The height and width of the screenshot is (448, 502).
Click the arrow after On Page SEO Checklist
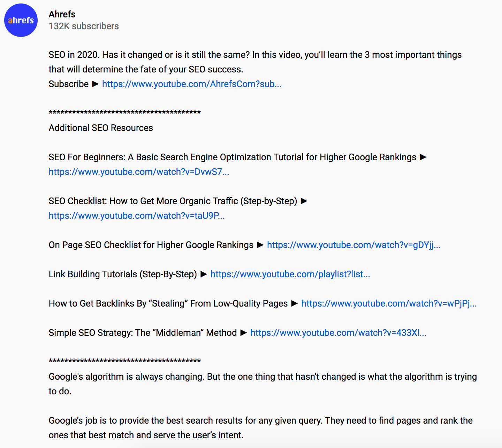[260, 245]
